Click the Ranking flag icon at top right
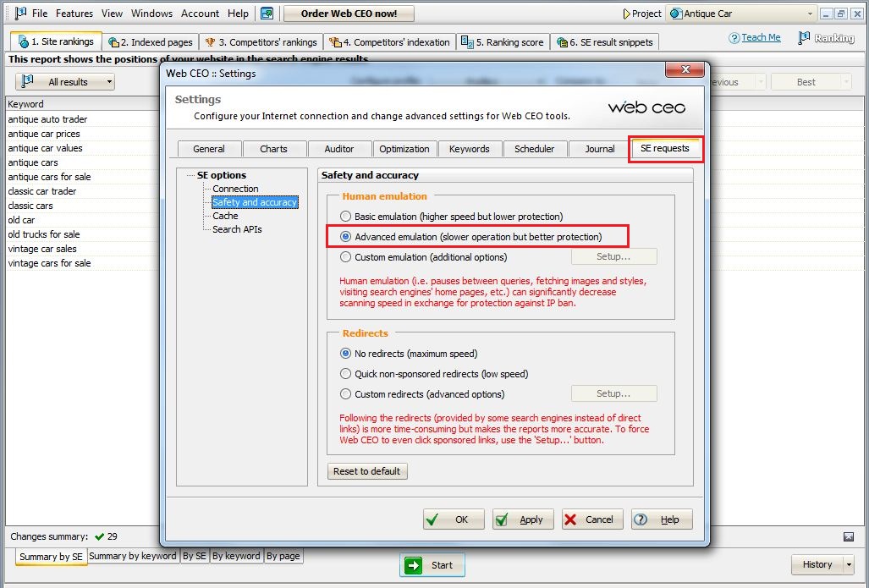The image size is (869, 588). pos(804,38)
